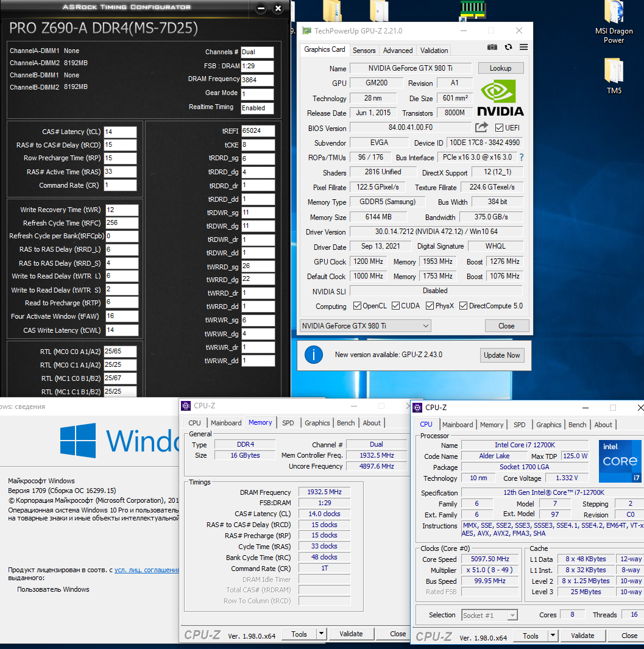Open the Socket #1 selection dropdown

pos(490,615)
